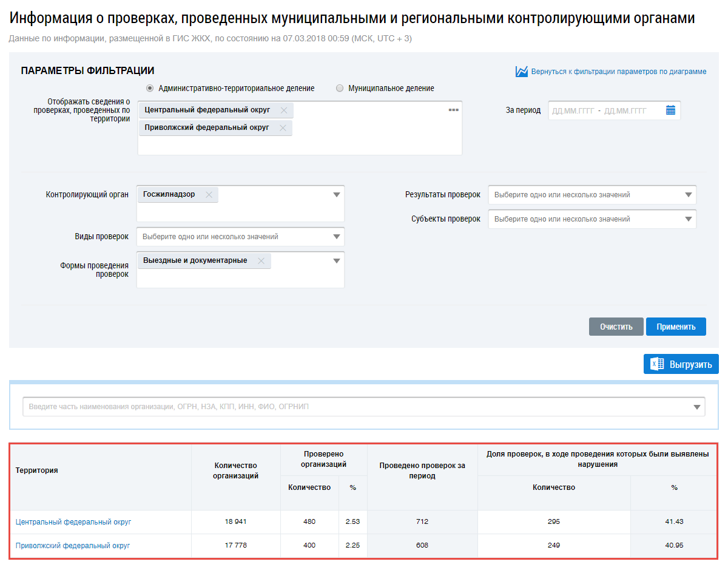Expand the Формы проведения проверок dropdown arrow
The height and width of the screenshot is (567, 728).
point(337,261)
